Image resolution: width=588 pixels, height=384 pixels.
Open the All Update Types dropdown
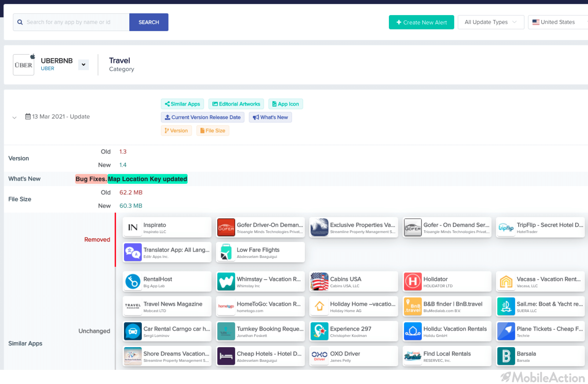(x=491, y=22)
